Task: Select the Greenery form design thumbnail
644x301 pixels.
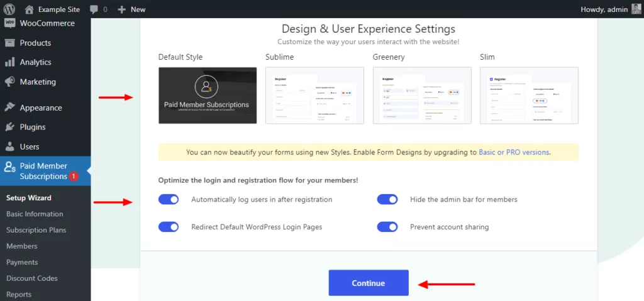Action: pos(422,96)
